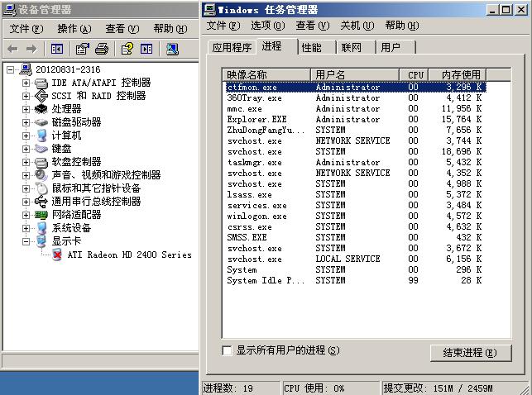Expand the 磁盘驱动器 node
Viewport: 532px width, 395px height.
coord(26,122)
